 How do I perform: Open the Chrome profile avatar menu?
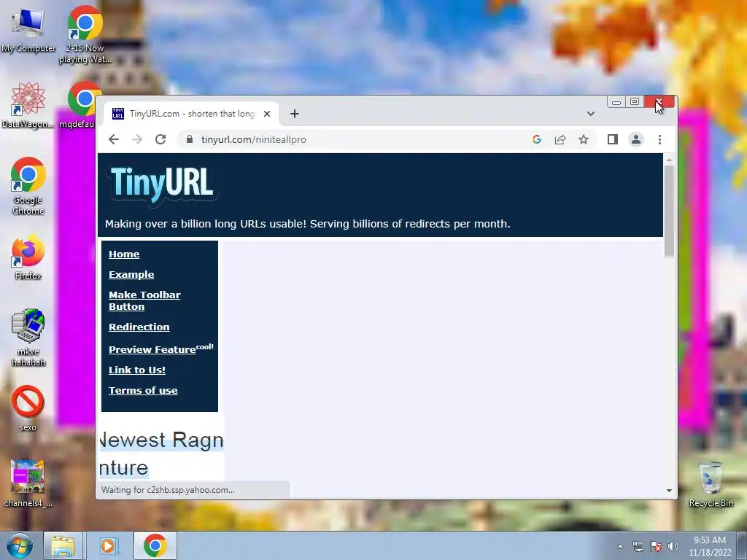coord(636,139)
